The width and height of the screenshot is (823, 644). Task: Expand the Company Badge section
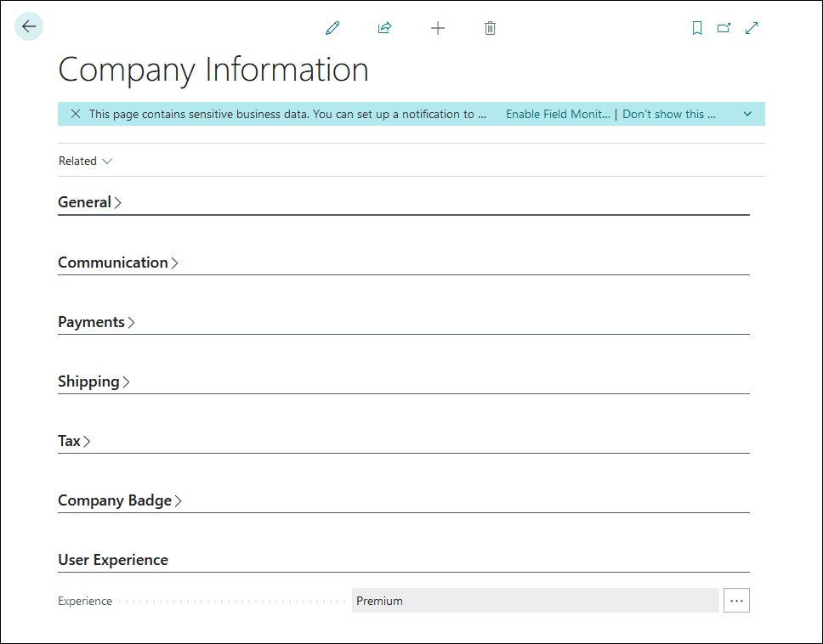click(x=120, y=500)
